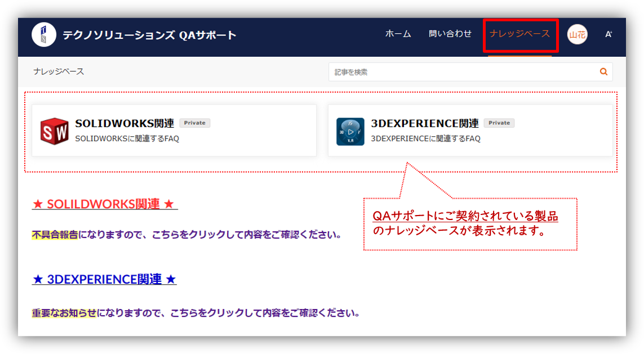644x354 pixels.
Task: Click the Private badge beside SOLIDWORKS関連
Action: coord(195,123)
